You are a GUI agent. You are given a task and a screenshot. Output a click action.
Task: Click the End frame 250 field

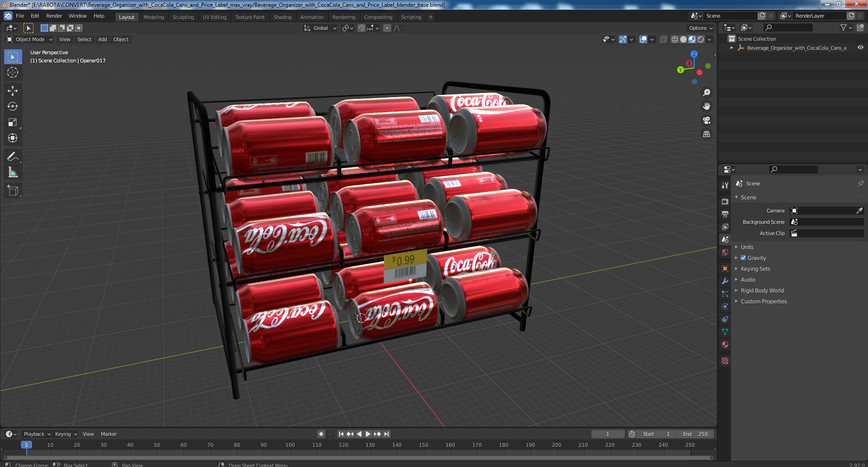695,434
